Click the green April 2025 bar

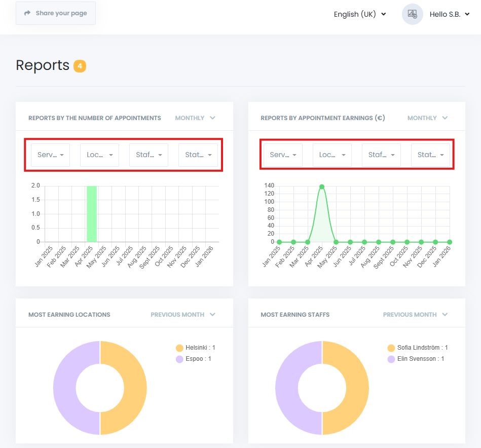(92, 214)
